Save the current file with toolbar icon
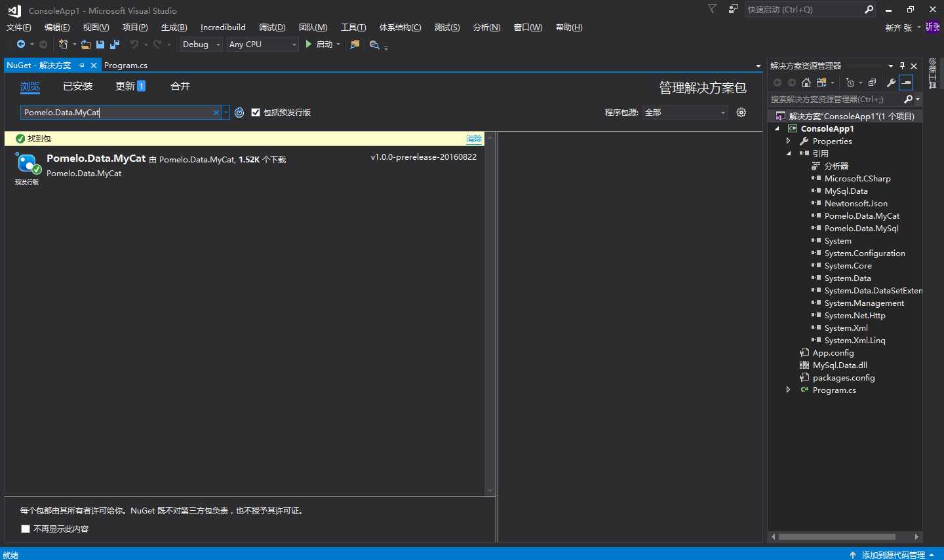 pyautogui.click(x=100, y=45)
